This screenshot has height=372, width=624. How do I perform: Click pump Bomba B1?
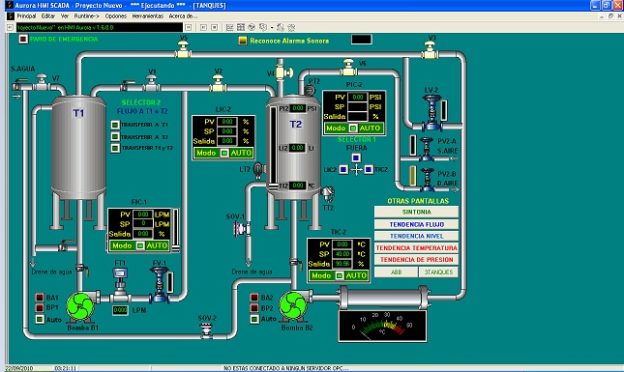[81, 307]
